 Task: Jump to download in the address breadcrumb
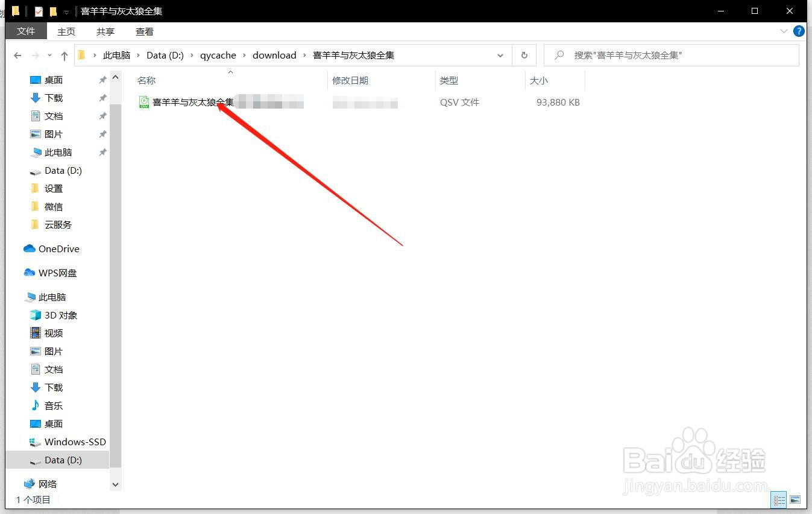(x=274, y=56)
